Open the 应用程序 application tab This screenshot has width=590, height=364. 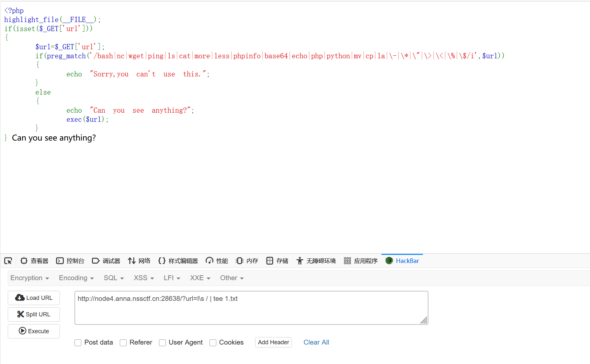tap(361, 261)
